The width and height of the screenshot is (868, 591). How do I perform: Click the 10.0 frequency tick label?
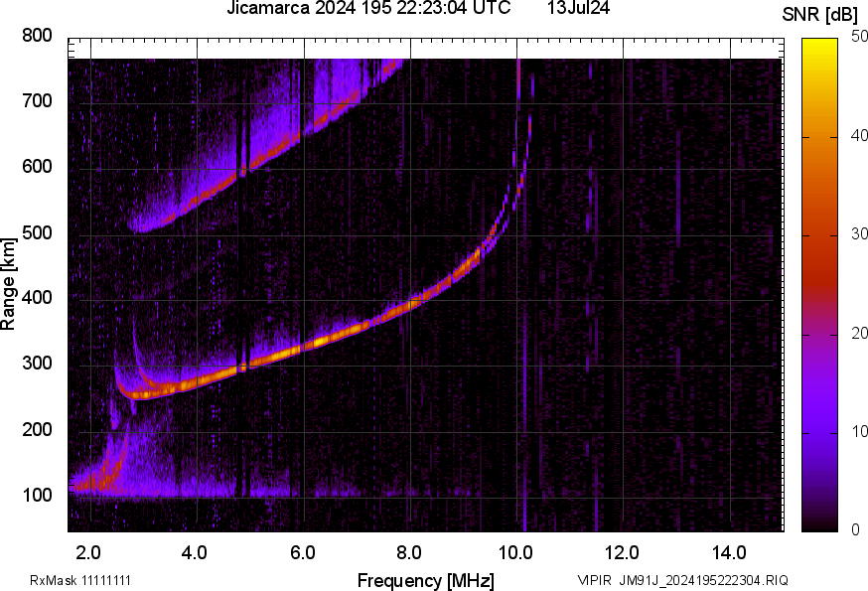[515, 552]
